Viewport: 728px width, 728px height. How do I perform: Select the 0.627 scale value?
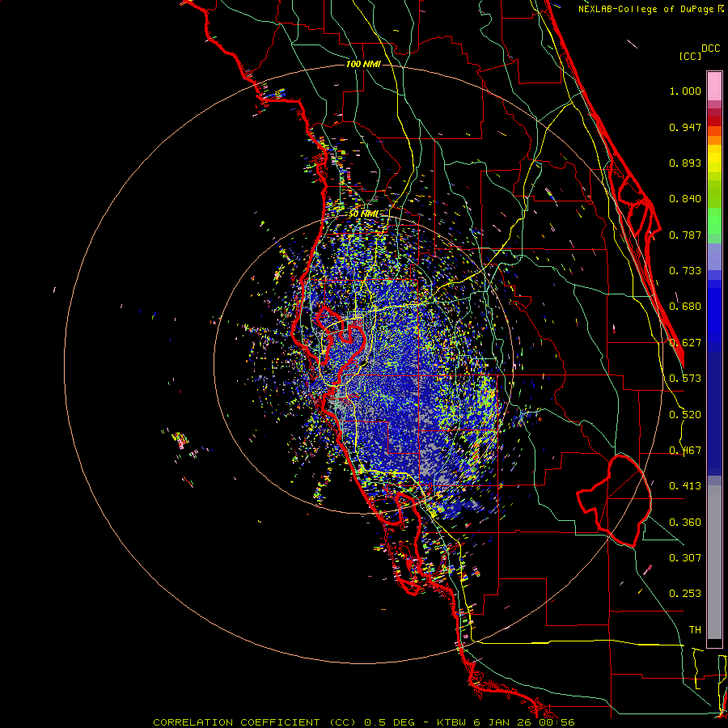pyautogui.click(x=685, y=343)
